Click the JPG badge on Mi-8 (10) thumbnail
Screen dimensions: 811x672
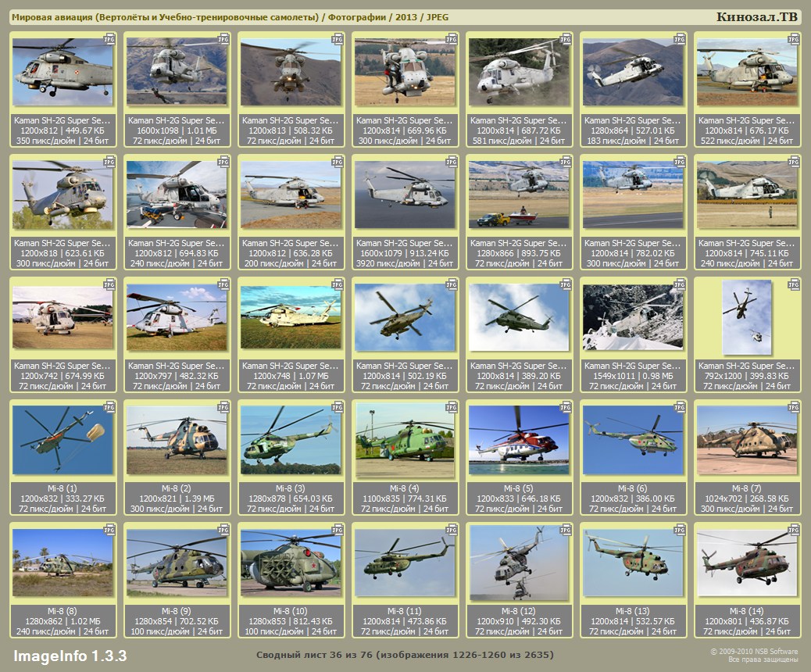[338, 529]
